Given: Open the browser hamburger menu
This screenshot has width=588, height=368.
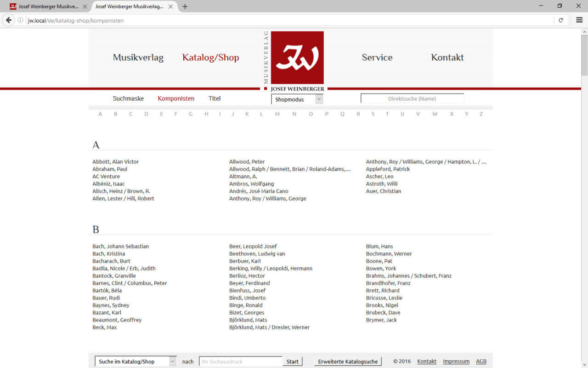Looking at the screenshot, I should tap(579, 20).
